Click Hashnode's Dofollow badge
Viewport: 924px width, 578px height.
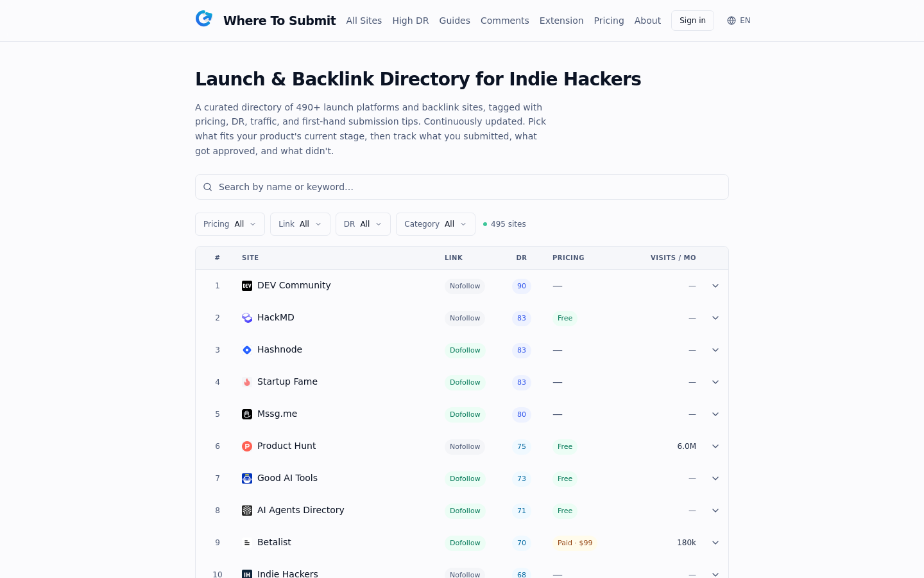click(465, 350)
